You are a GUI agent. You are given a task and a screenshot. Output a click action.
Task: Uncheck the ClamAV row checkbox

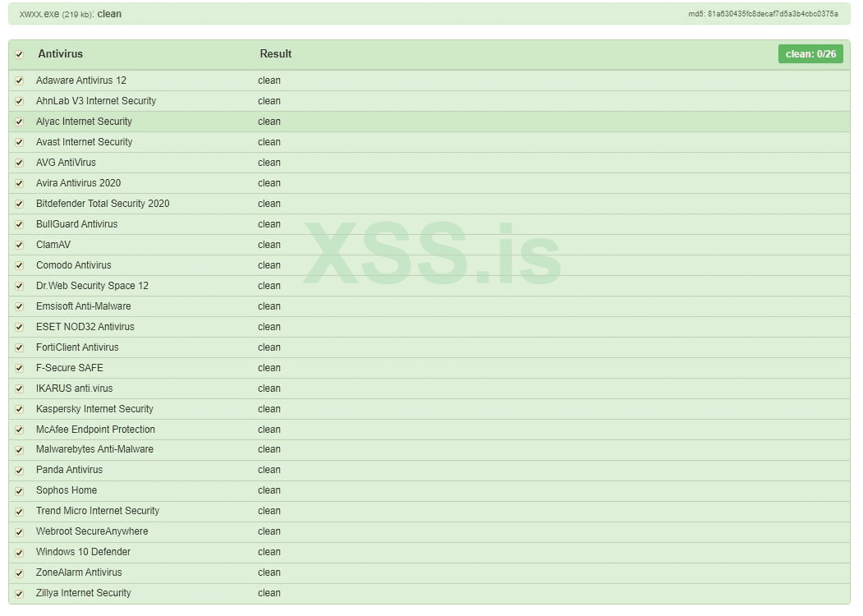(19, 245)
